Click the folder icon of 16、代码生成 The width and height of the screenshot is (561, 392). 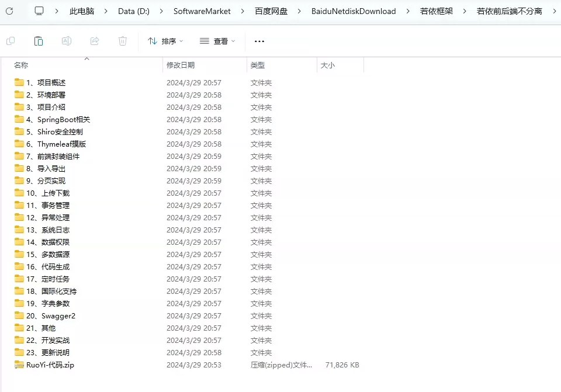coord(19,266)
